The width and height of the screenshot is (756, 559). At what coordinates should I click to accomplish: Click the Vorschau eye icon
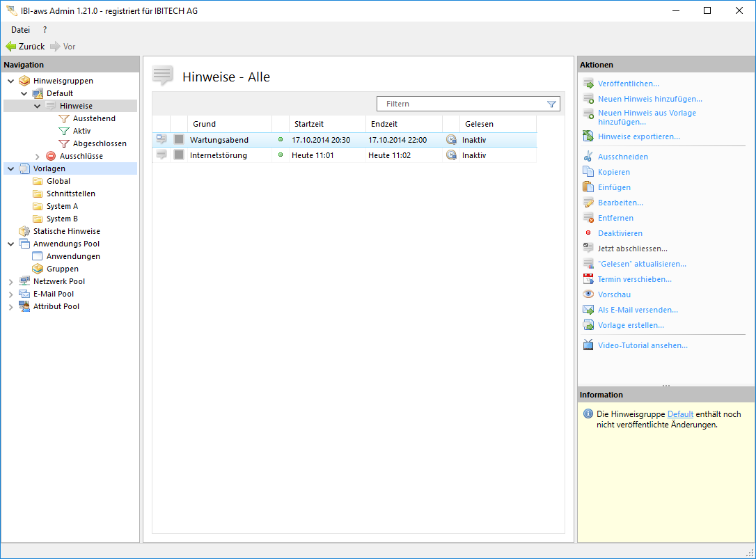pyautogui.click(x=588, y=294)
